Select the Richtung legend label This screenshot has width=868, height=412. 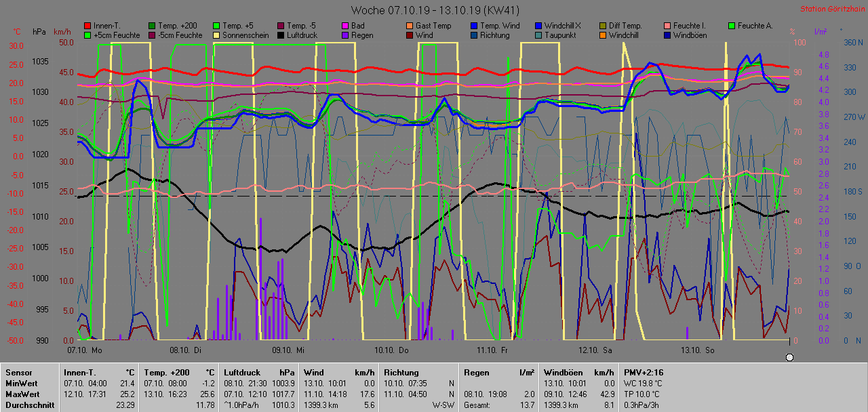point(494,35)
